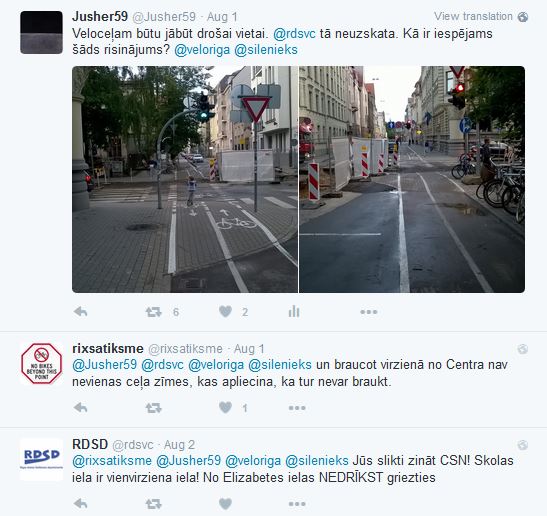Like the RDSD tweet
The height and width of the screenshot is (516, 547).
tap(225, 503)
